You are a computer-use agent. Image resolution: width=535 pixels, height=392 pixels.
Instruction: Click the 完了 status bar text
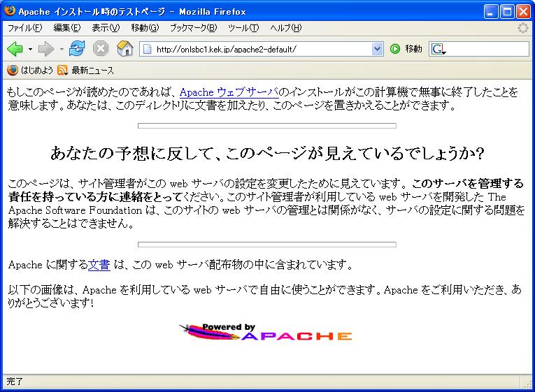pos(14,381)
